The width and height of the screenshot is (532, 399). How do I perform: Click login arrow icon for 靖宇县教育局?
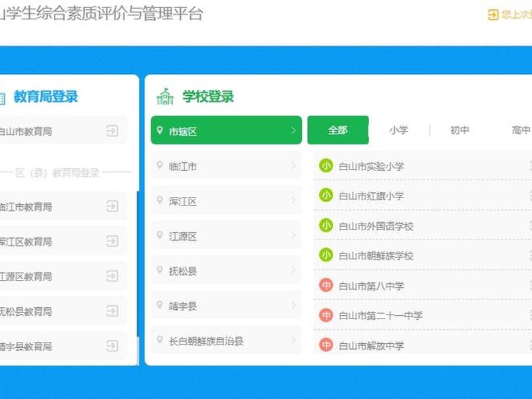(x=112, y=346)
